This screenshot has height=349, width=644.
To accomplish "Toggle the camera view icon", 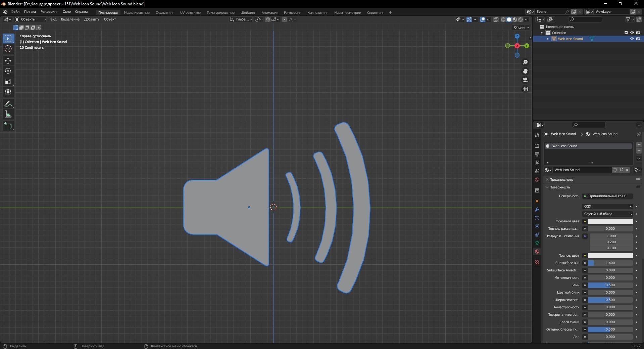I will pyautogui.click(x=525, y=80).
